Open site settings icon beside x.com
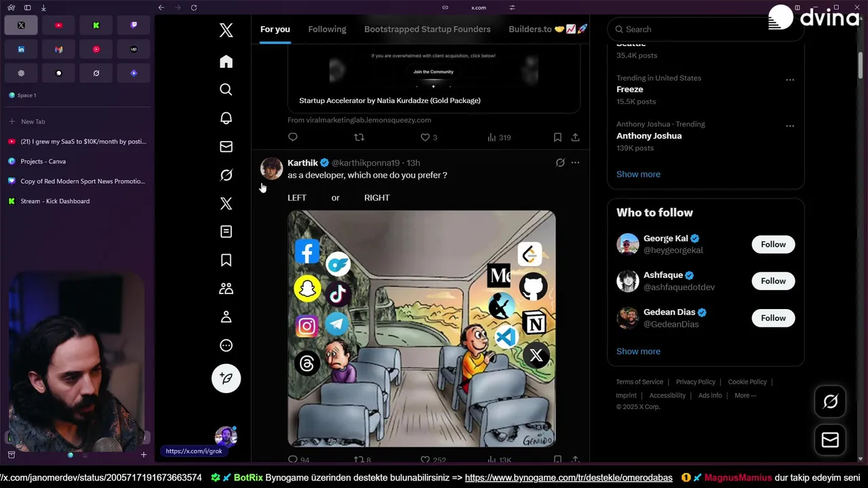The image size is (868, 488). (512, 7)
